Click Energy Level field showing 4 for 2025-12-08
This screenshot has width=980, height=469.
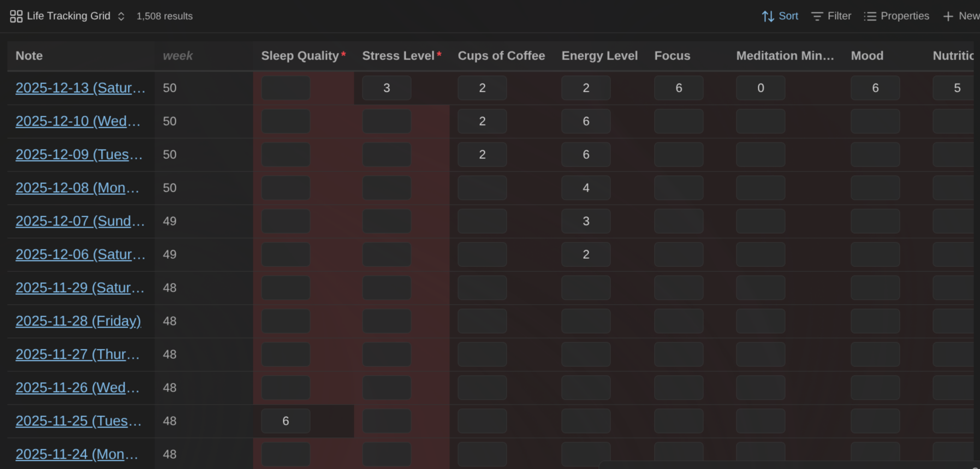586,188
